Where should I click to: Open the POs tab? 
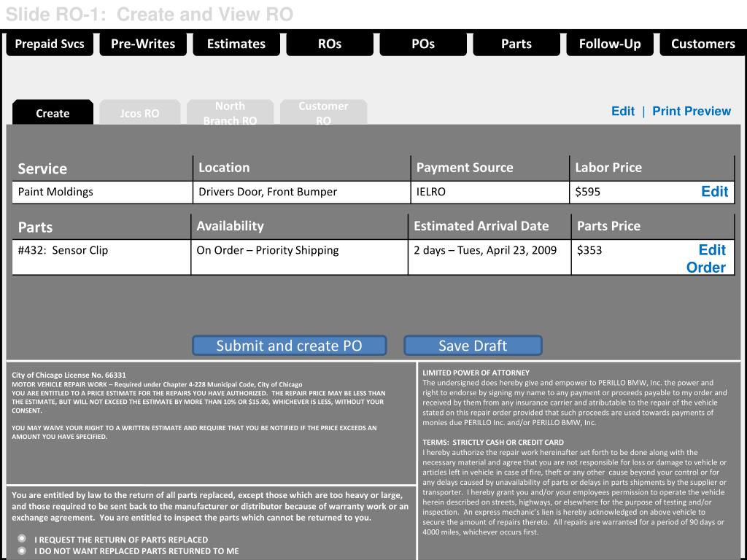423,44
